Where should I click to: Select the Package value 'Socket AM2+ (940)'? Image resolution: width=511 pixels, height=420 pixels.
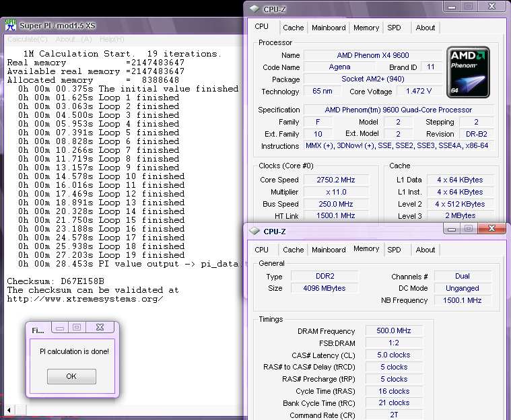click(372, 79)
